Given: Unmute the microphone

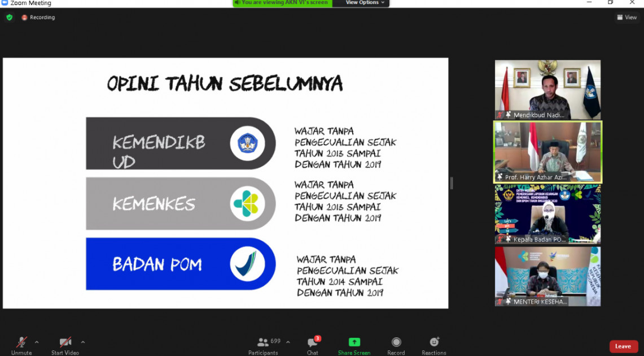Looking at the screenshot, I should pos(21,345).
